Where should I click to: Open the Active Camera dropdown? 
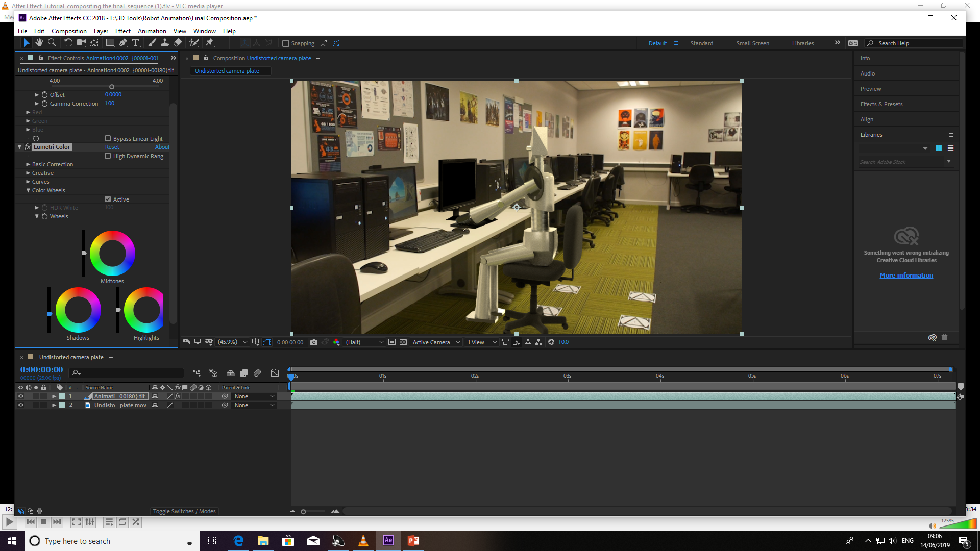pos(436,342)
